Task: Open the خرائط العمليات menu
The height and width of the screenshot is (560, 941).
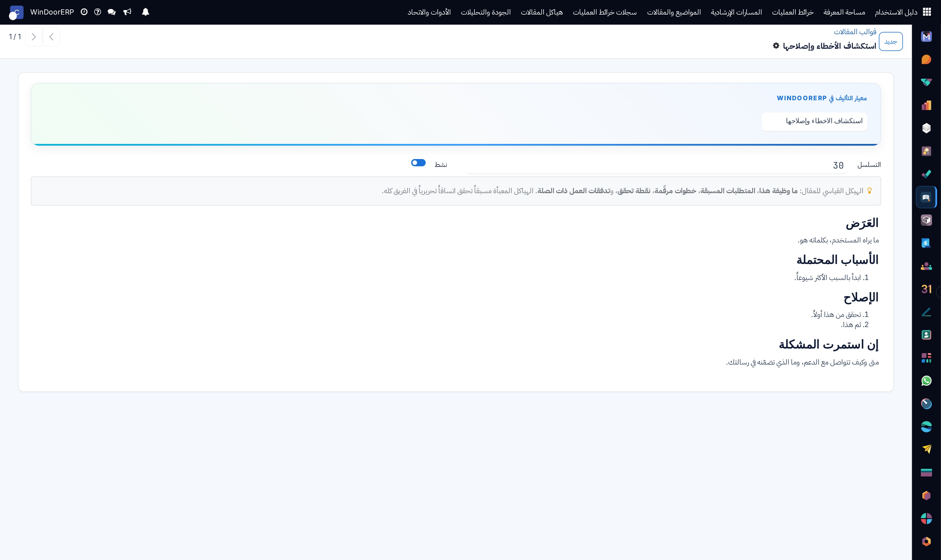Action: tap(793, 12)
